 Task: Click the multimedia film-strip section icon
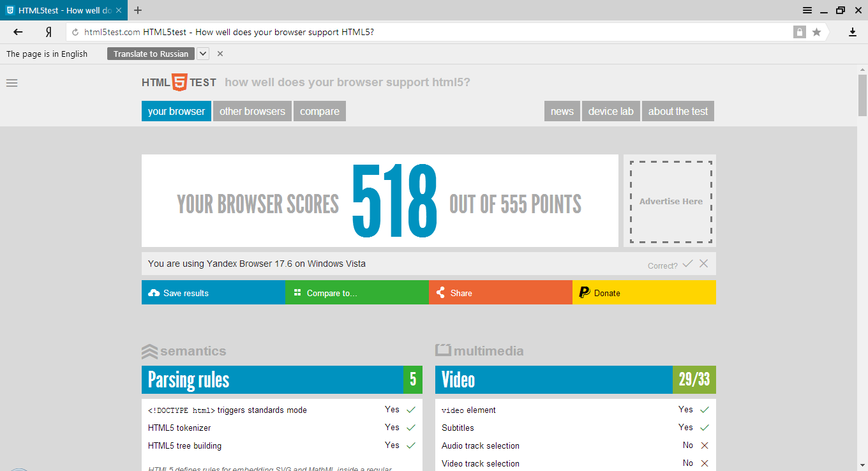tap(442, 350)
